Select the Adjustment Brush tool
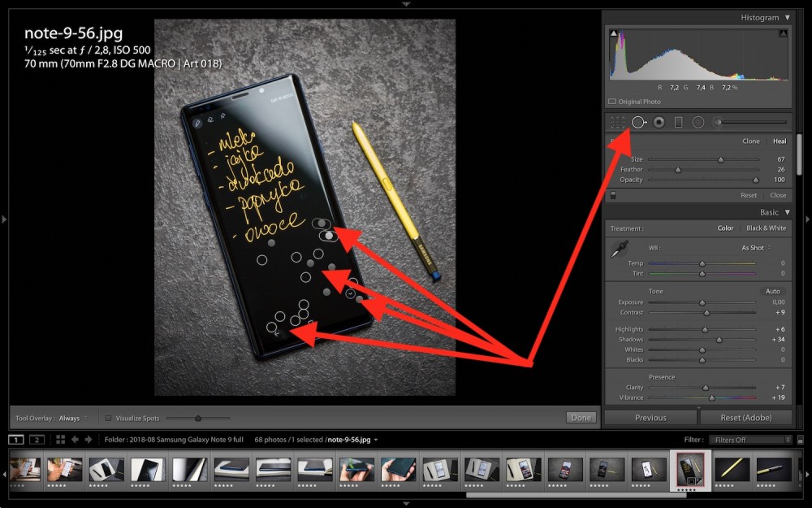 pos(718,123)
